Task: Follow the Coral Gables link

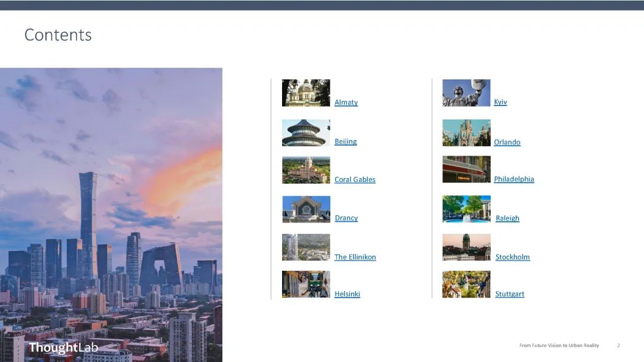Action: click(x=355, y=180)
